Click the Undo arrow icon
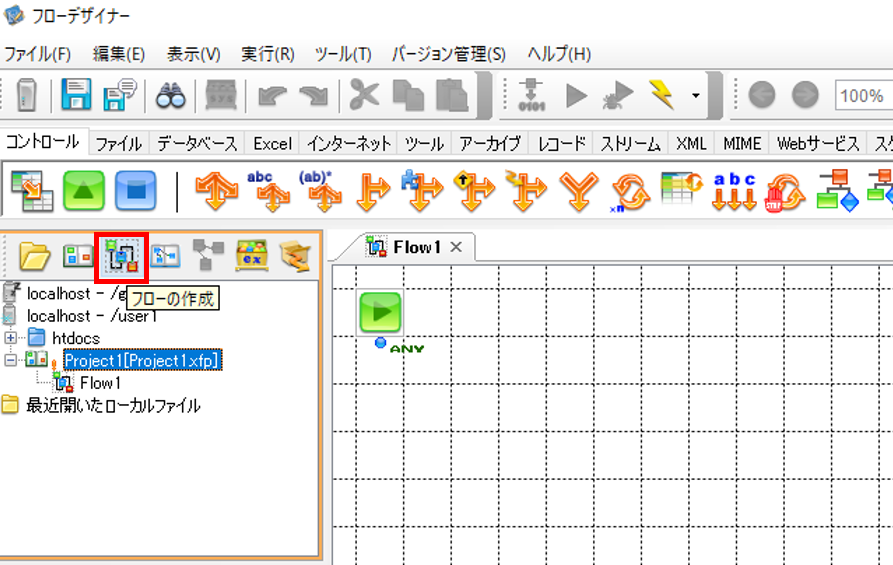This screenshot has width=893, height=565. click(x=272, y=96)
